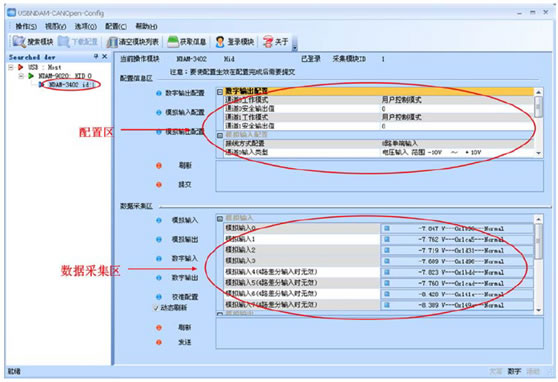
Task: Click the configuration list scrollbar down arrow
Action: [538, 153]
